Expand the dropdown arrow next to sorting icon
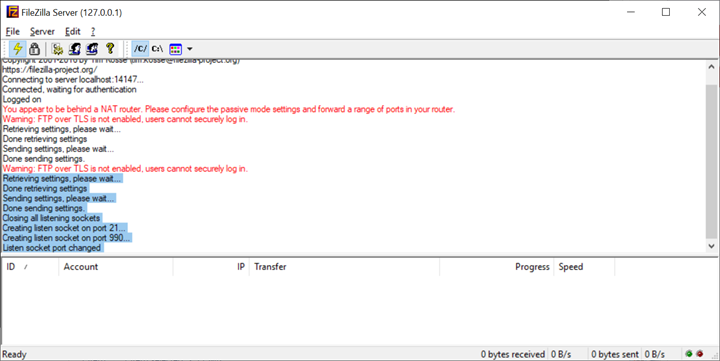This screenshot has height=361, width=720. click(190, 49)
